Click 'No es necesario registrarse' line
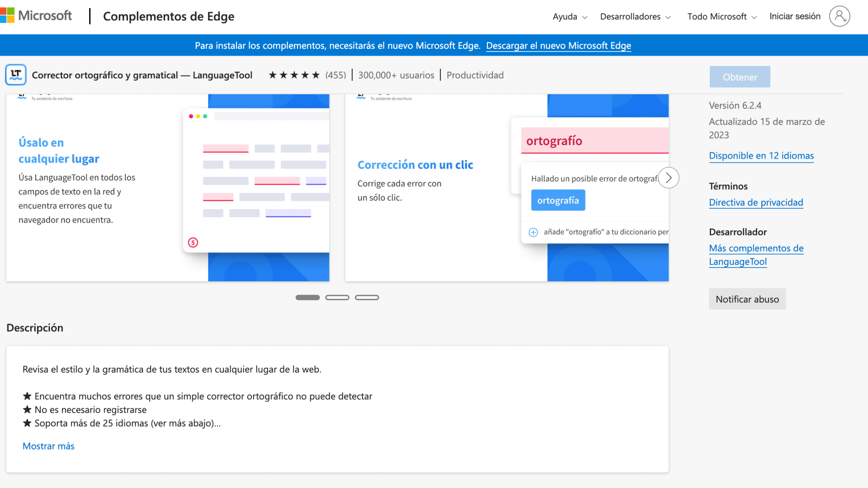The width and height of the screenshot is (868, 488). coord(90,410)
